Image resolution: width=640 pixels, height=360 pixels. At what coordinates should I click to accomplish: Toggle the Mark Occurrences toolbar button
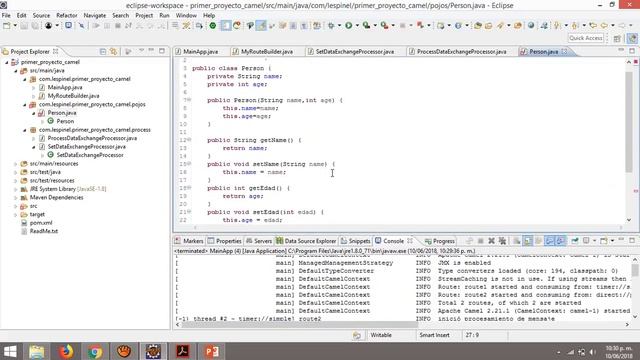coord(261,26)
